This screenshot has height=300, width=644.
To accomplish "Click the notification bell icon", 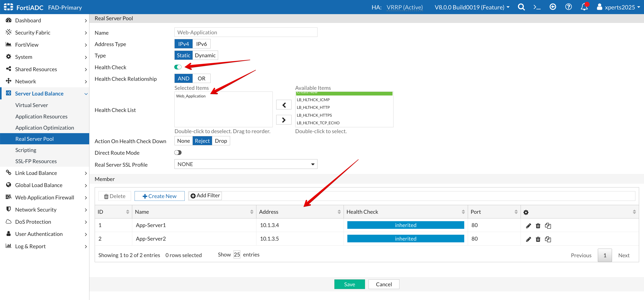I will 584,7.
